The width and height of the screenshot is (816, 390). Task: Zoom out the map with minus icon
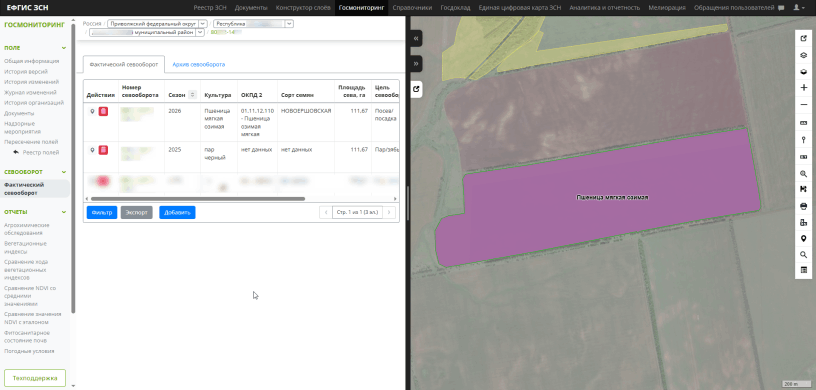804,105
